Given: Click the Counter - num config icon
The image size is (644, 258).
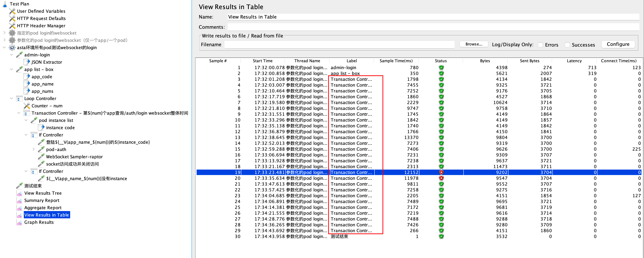Looking at the screenshot, I should [27, 106].
